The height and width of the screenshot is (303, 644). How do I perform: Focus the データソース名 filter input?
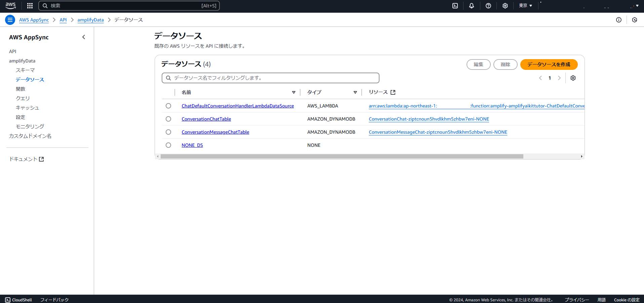tap(271, 78)
